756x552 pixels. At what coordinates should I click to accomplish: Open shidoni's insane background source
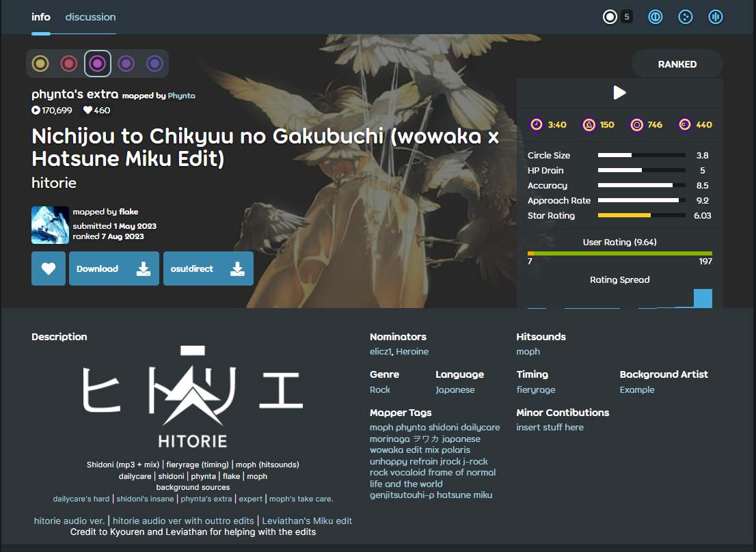pos(145,499)
